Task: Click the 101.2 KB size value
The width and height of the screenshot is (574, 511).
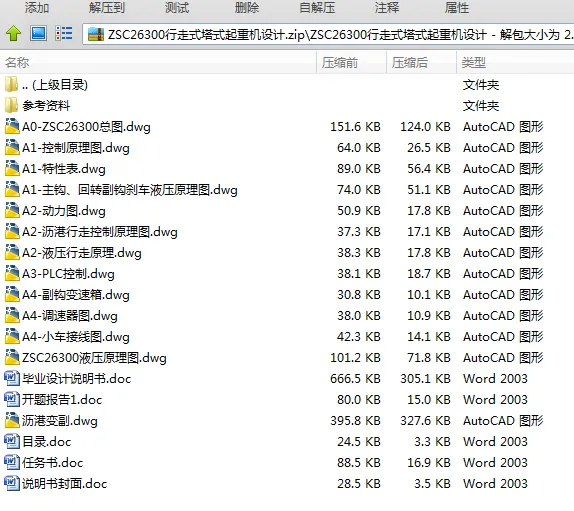Action: (x=355, y=358)
